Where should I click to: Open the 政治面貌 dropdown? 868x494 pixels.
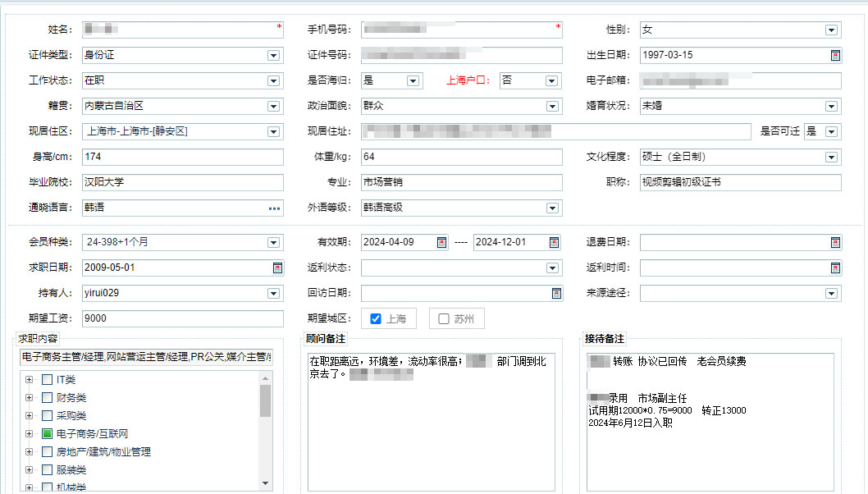point(552,107)
